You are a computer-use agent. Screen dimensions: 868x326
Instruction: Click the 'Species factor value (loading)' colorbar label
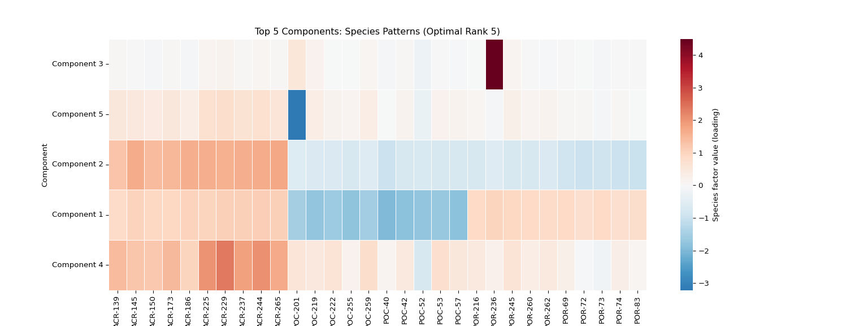click(715, 165)
